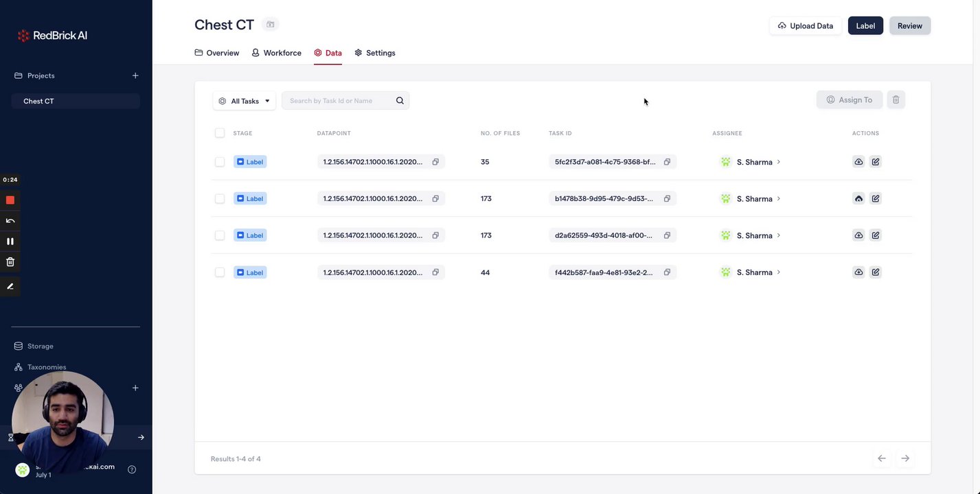Click the project folder icon beside Chest CT title
The height and width of the screenshot is (494, 980).
pos(271,25)
